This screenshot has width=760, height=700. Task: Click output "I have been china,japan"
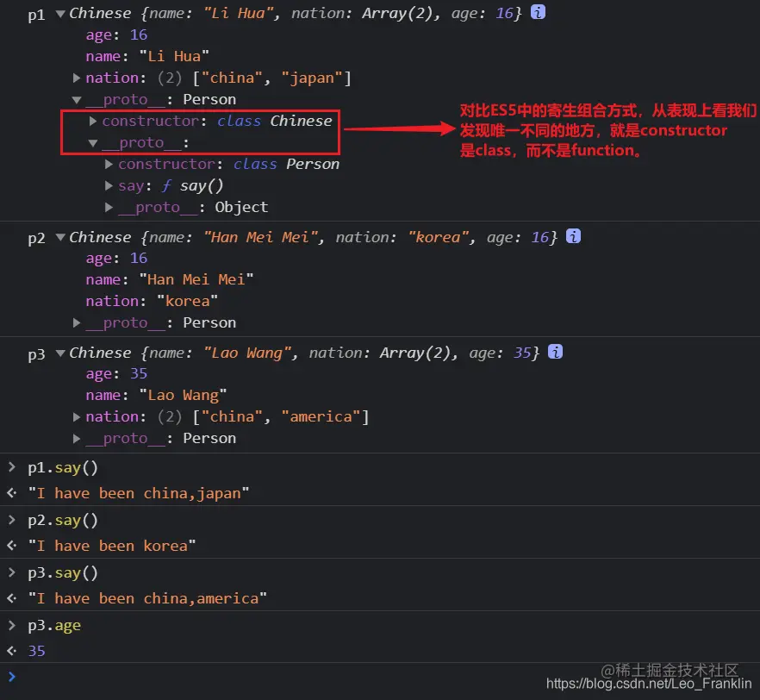coord(139,493)
